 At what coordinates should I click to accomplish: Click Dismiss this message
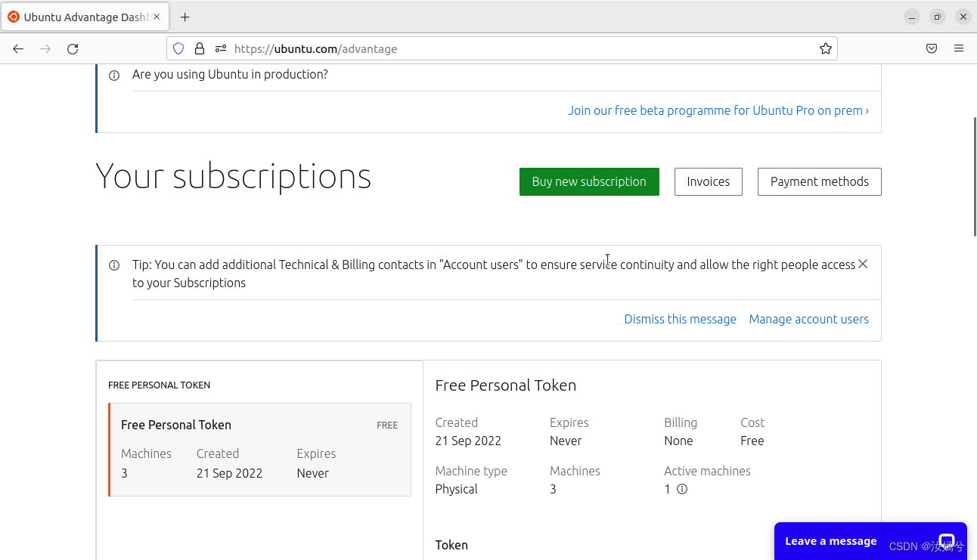tap(680, 319)
